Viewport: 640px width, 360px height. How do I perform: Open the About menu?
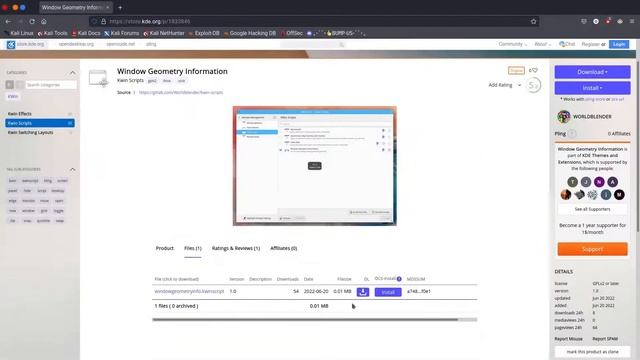pyautogui.click(x=542, y=44)
